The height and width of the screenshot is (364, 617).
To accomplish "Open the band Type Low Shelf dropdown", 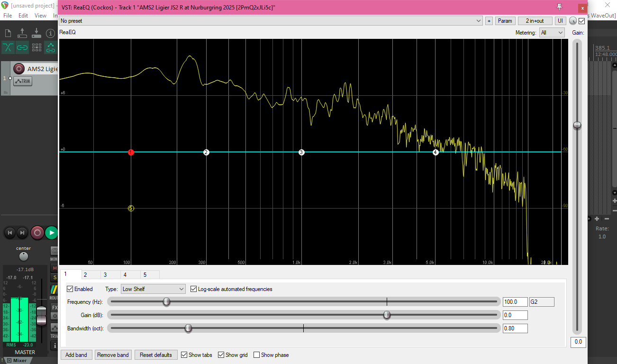I will pyautogui.click(x=153, y=289).
